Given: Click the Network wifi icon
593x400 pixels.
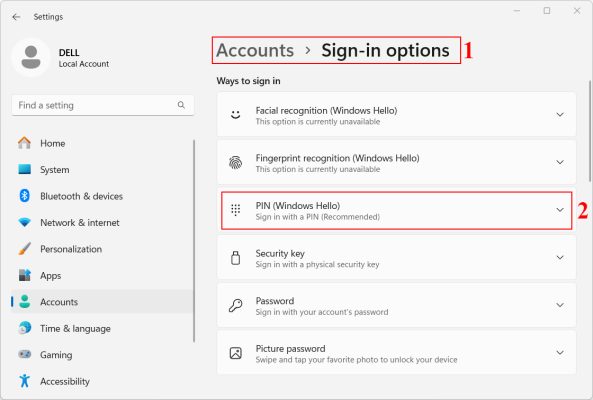Looking at the screenshot, I should [x=25, y=222].
